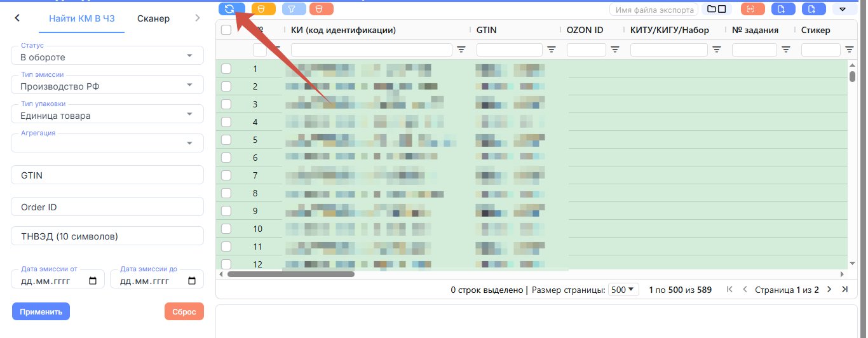The image size is (868, 338).
Task: Click the orange bucket icon button
Action: tap(322, 9)
